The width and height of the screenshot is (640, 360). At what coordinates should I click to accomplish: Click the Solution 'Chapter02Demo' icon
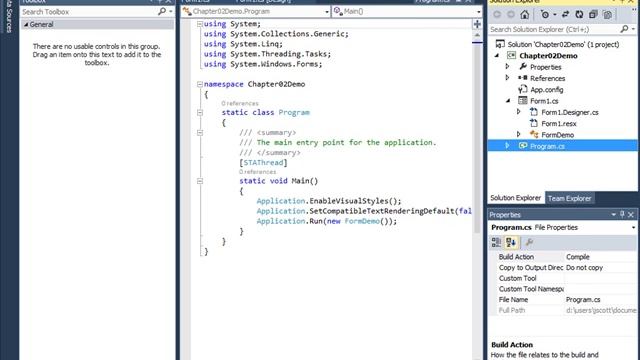click(x=500, y=44)
